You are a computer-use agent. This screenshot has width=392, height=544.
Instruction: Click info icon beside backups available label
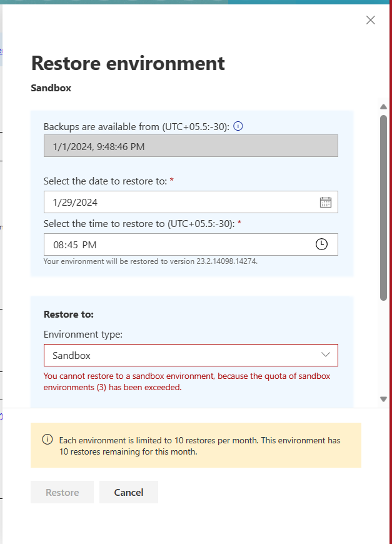pyautogui.click(x=238, y=126)
